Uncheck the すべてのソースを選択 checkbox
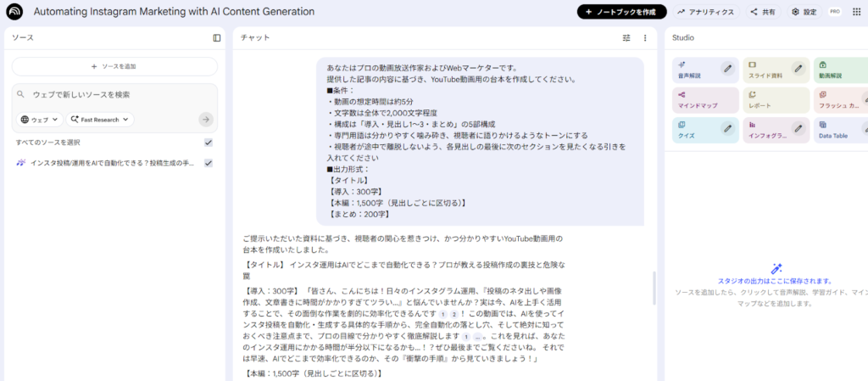The width and height of the screenshot is (868, 381). [x=209, y=143]
